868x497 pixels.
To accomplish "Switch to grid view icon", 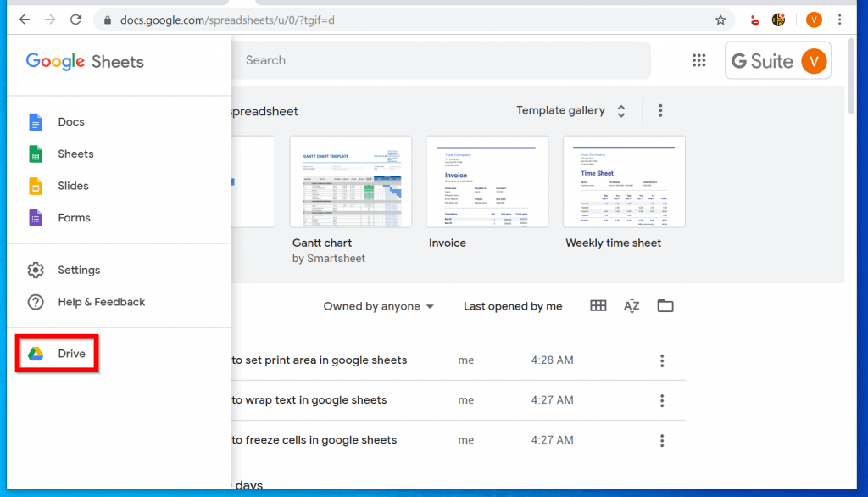I will pos(598,306).
